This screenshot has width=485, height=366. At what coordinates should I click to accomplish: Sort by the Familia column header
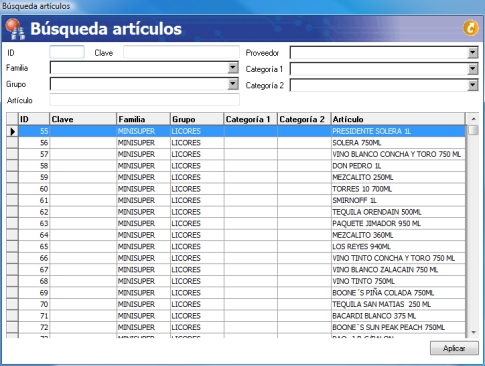(143, 119)
